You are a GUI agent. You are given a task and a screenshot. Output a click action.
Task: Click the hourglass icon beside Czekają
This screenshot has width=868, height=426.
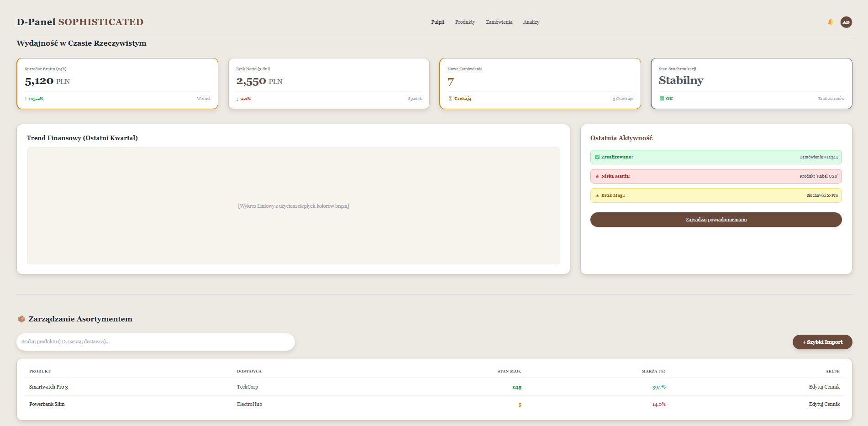pos(450,99)
